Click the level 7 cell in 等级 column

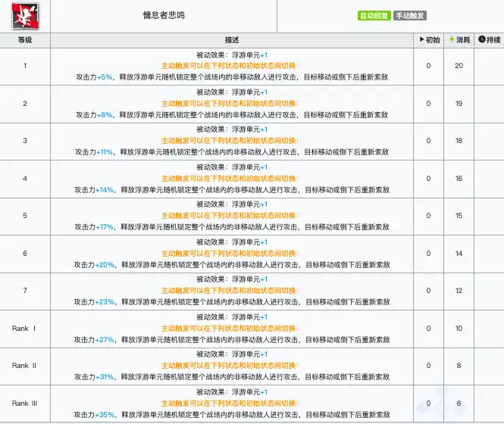pos(25,291)
